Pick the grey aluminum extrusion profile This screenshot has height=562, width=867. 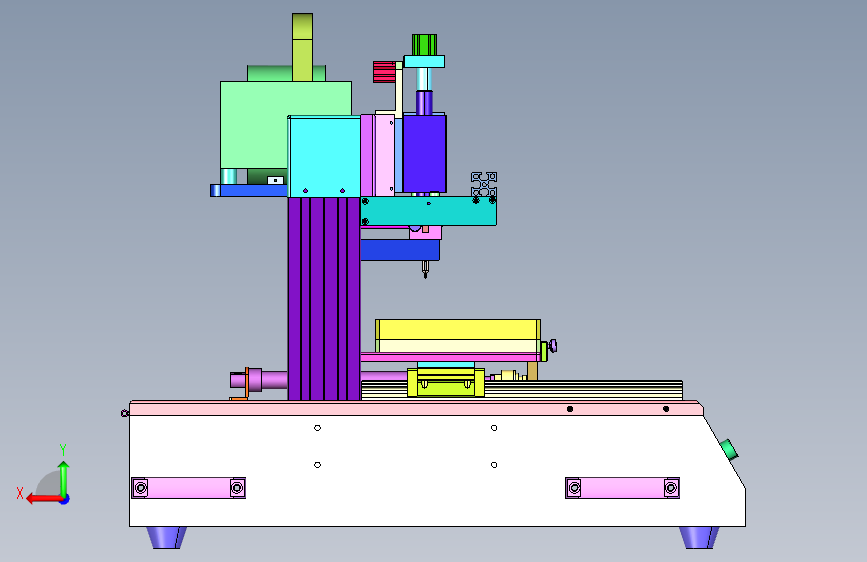(x=484, y=185)
